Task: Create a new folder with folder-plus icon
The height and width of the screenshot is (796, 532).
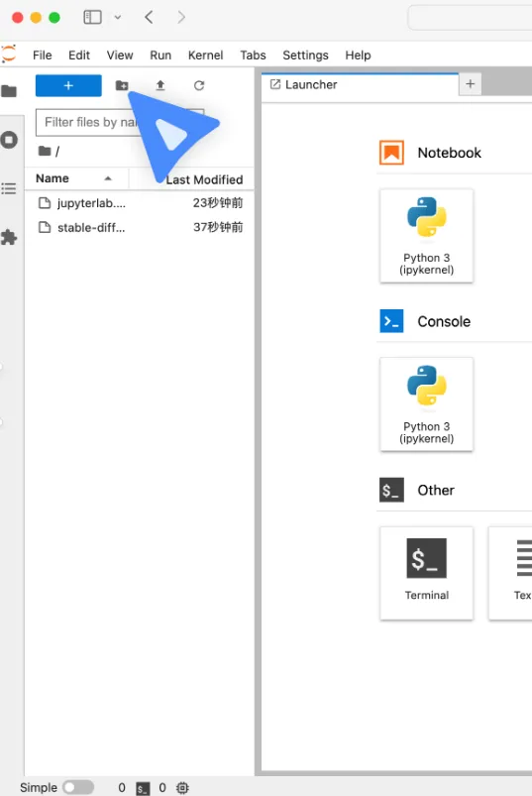Action: (x=122, y=85)
